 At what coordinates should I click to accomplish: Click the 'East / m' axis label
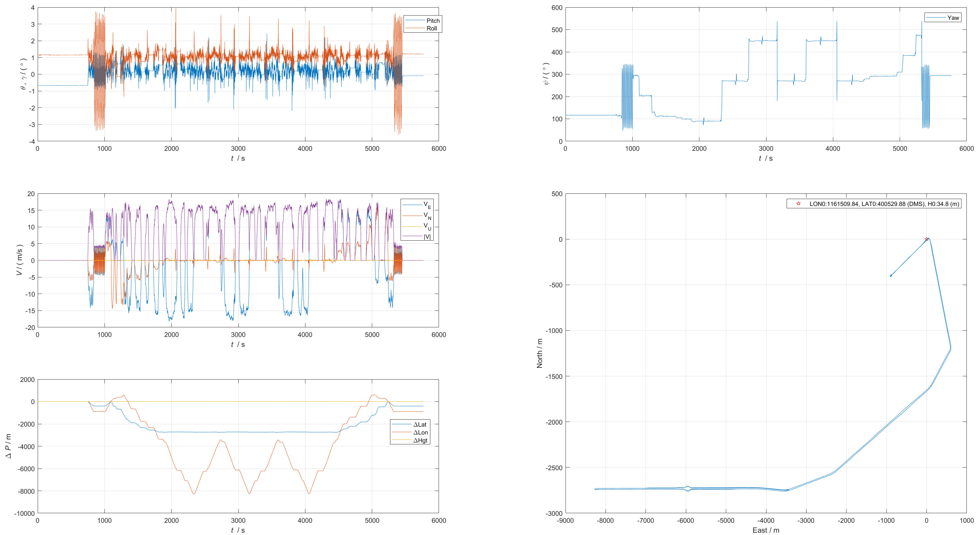click(766, 530)
